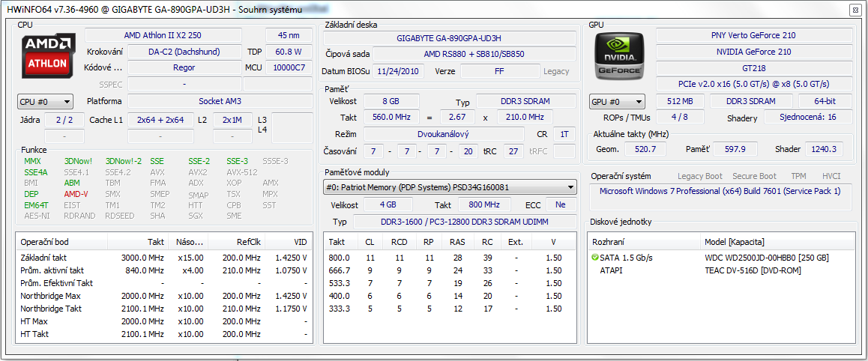Close the HWiNFO64 summary window
868x361 pixels.
coord(855,10)
